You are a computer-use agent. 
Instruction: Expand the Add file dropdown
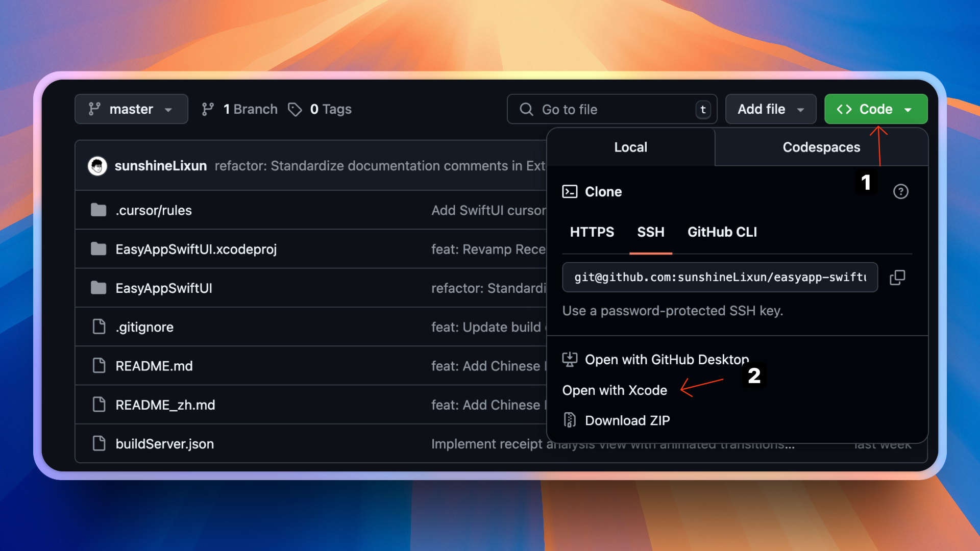click(x=770, y=109)
